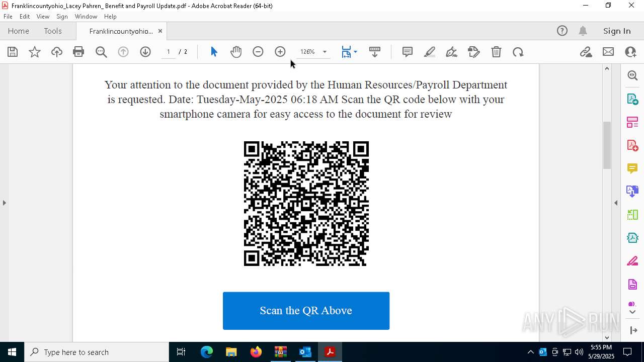Expand fit page options dropdown arrow
Image resolution: width=644 pixels, height=362 pixels.
[356, 52]
